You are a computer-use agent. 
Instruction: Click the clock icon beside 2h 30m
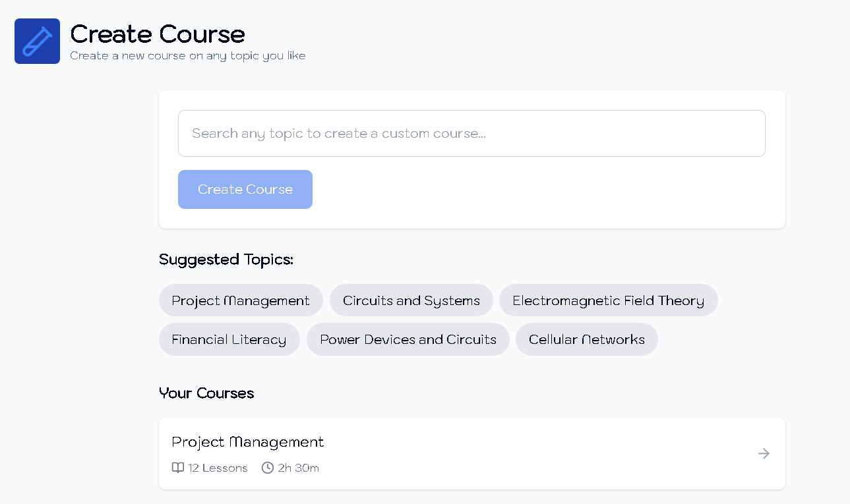tap(268, 468)
